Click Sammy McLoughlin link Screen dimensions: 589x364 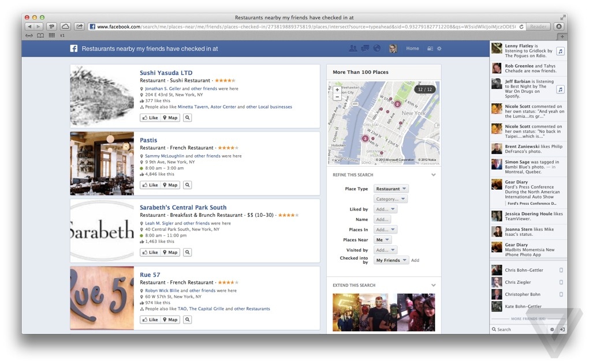tap(165, 156)
